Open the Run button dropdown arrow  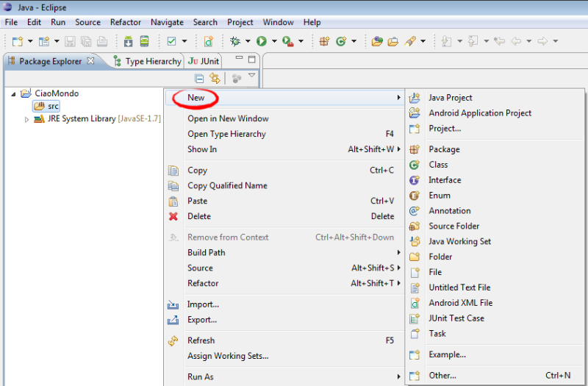tap(273, 41)
